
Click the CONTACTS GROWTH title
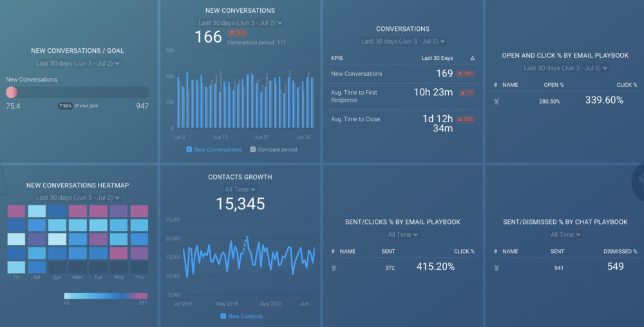click(x=240, y=177)
